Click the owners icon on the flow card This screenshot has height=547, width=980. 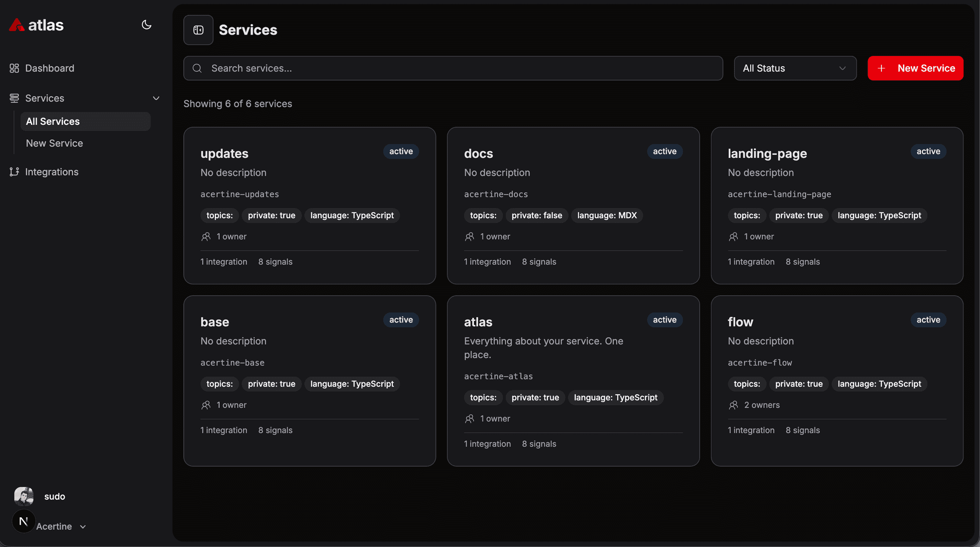(x=734, y=405)
